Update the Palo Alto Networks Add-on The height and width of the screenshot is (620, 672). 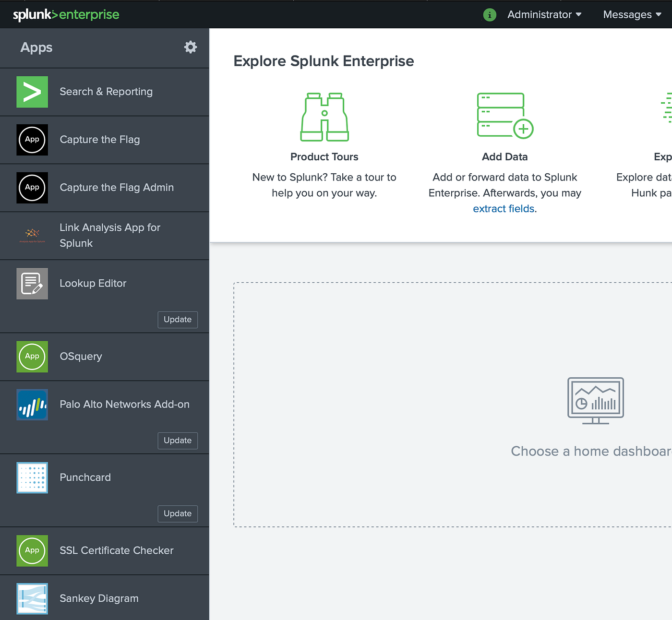click(x=178, y=441)
